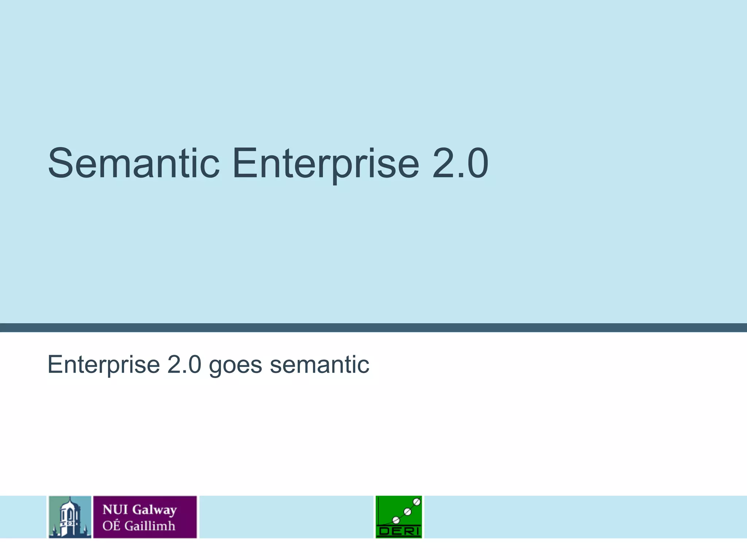Screen dimensions: 747x560
Task: Click the word 'semantic' in subtitle
Action: [x=319, y=364]
